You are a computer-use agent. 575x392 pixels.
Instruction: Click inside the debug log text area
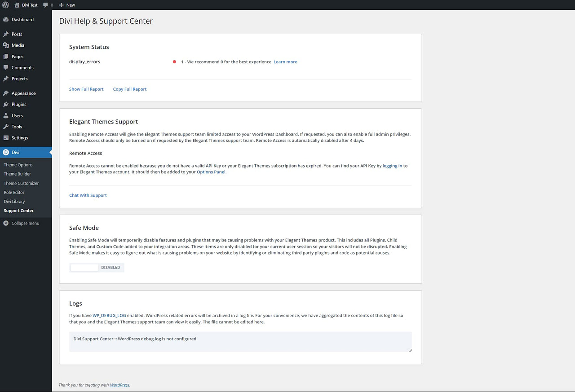click(x=240, y=342)
